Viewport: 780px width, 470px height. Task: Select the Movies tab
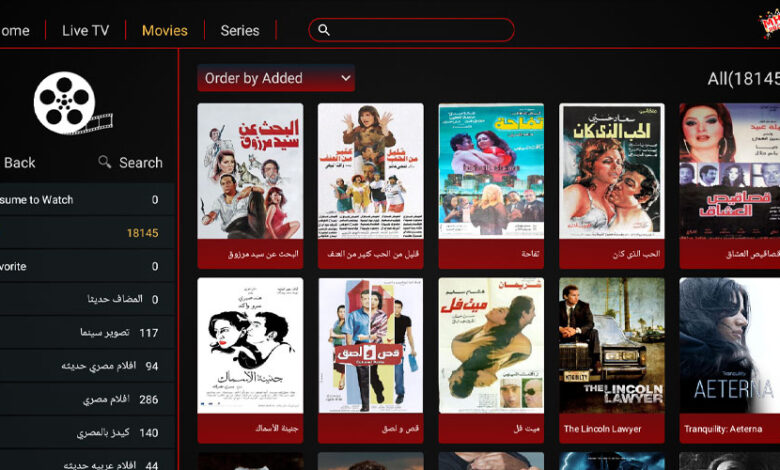(165, 30)
